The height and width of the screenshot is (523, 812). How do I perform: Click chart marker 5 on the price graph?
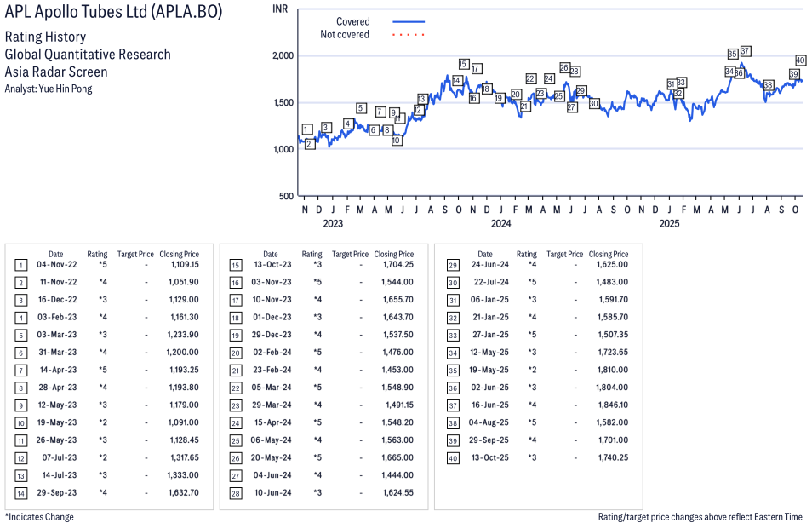click(361, 108)
